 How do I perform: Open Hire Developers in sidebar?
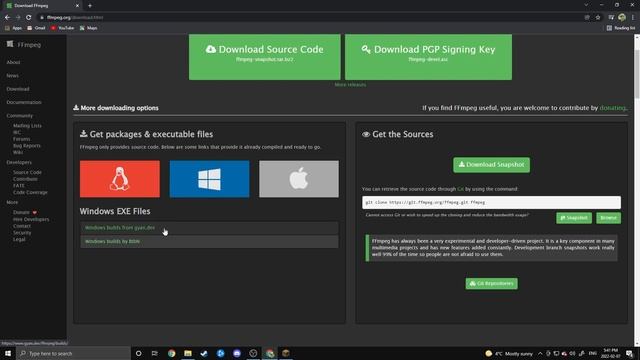31,219
